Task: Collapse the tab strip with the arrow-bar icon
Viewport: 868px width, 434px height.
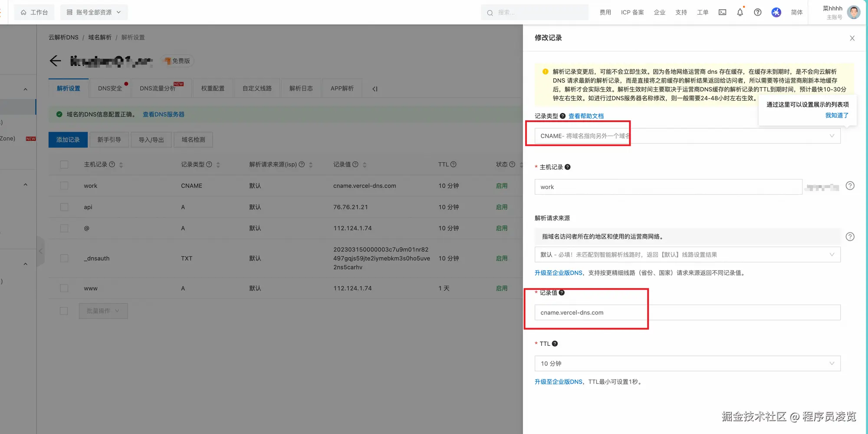Action: [375, 89]
